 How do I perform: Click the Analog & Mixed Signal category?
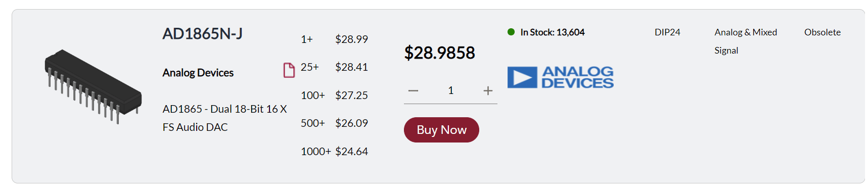click(x=746, y=41)
